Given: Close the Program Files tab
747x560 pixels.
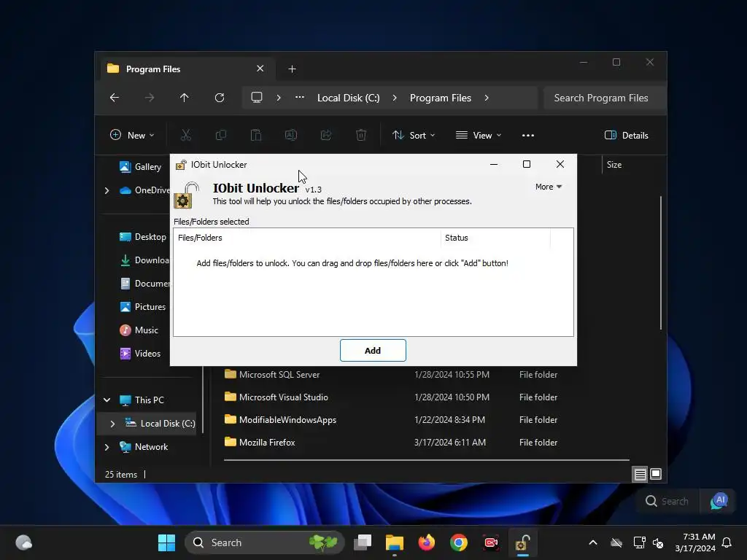Looking at the screenshot, I should tap(260, 69).
